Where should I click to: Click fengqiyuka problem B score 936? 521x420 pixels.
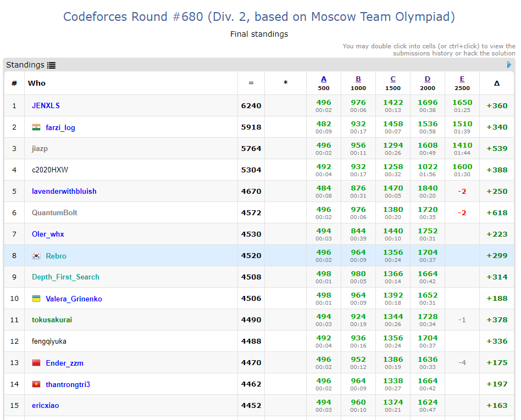coord(358,338)
